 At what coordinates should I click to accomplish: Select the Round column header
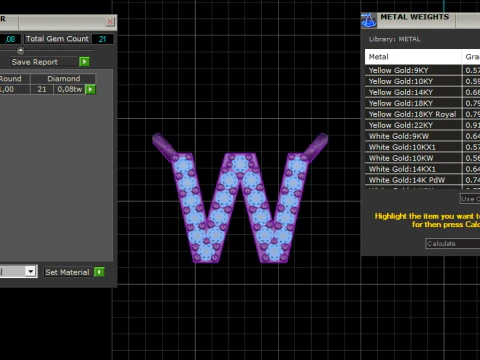15,79
